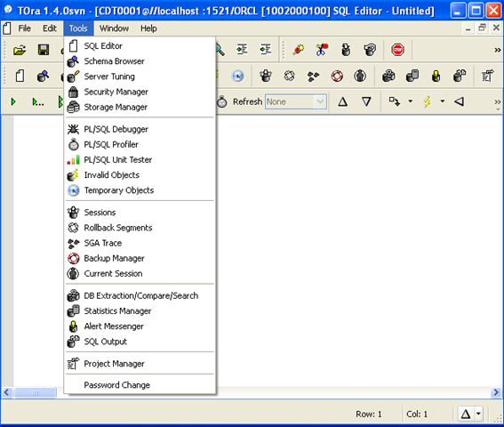
Task: Click the Project Manager toolbar icon
Action: point(488,76)
